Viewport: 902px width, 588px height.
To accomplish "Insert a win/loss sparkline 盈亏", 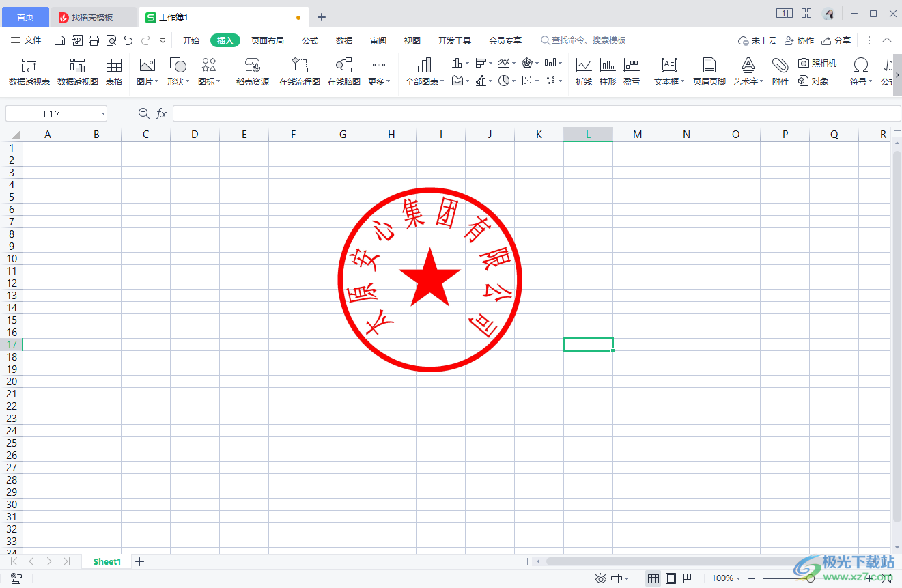I will pos(632,72).
